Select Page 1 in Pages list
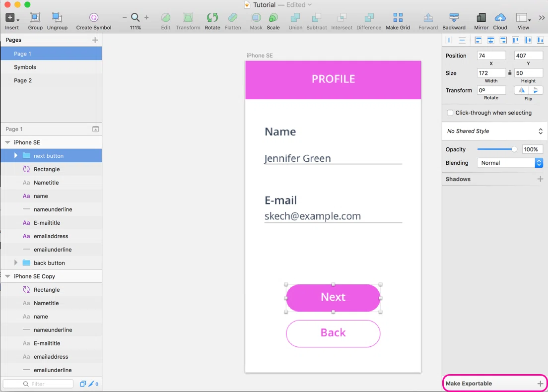This screenshot has width=548, height=392. (51, 54)
